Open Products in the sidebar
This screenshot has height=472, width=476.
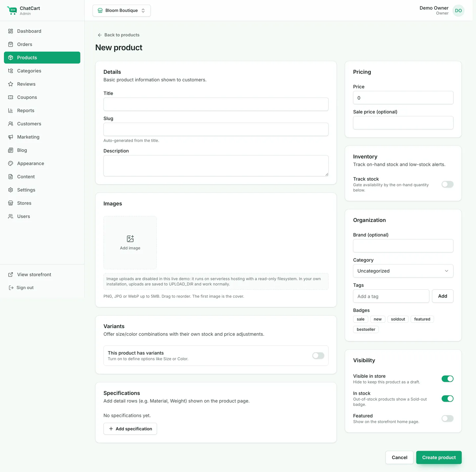(42, 58)
